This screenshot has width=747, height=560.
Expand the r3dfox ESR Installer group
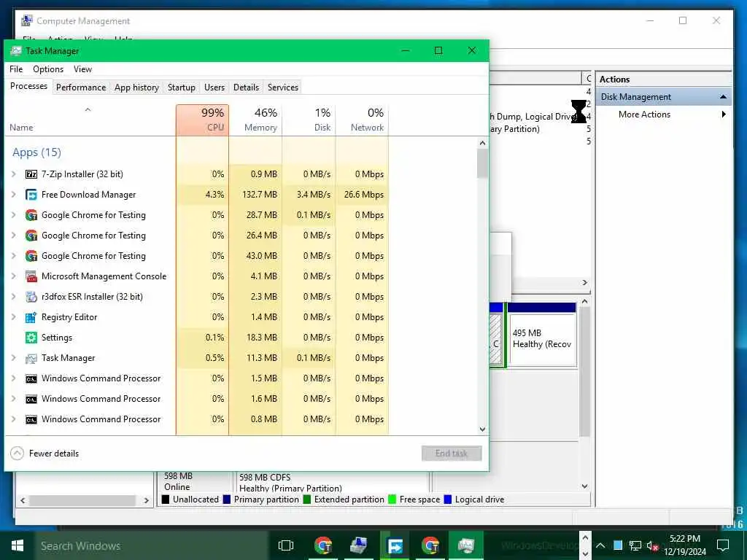click(x=14, y=297)
